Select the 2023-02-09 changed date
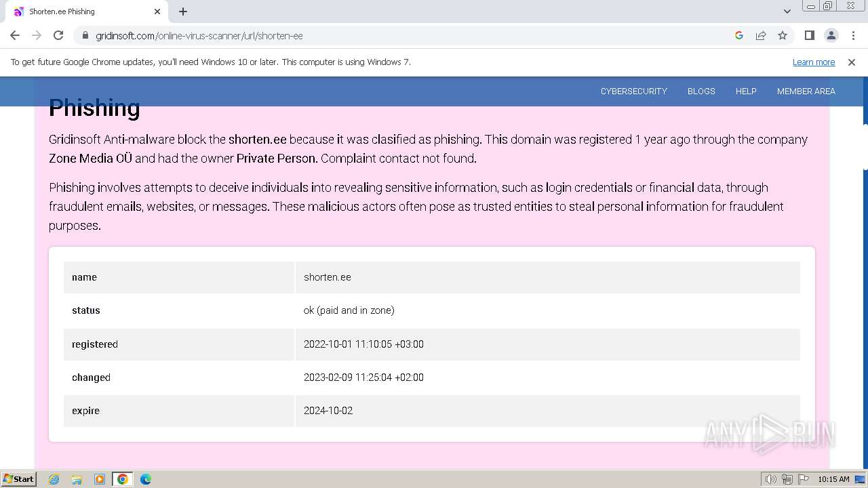 point(363,378)
